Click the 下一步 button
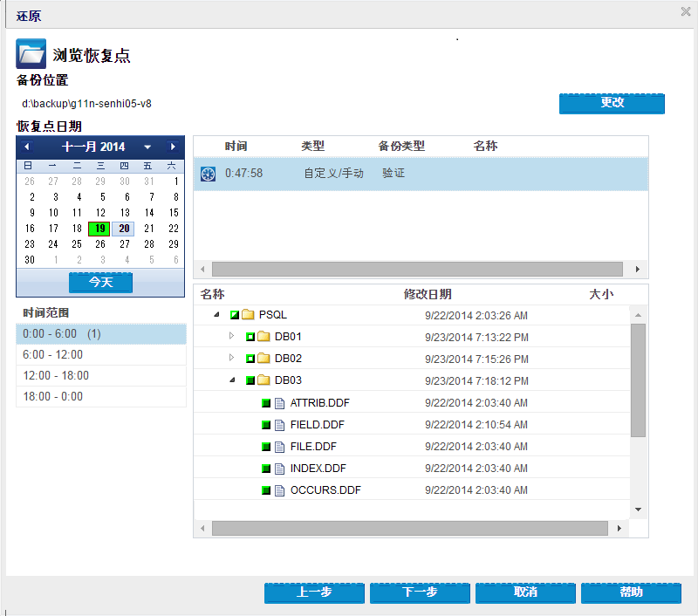This screenshot has width=698, height=616. pyautogui.click(x=420, y=592)
